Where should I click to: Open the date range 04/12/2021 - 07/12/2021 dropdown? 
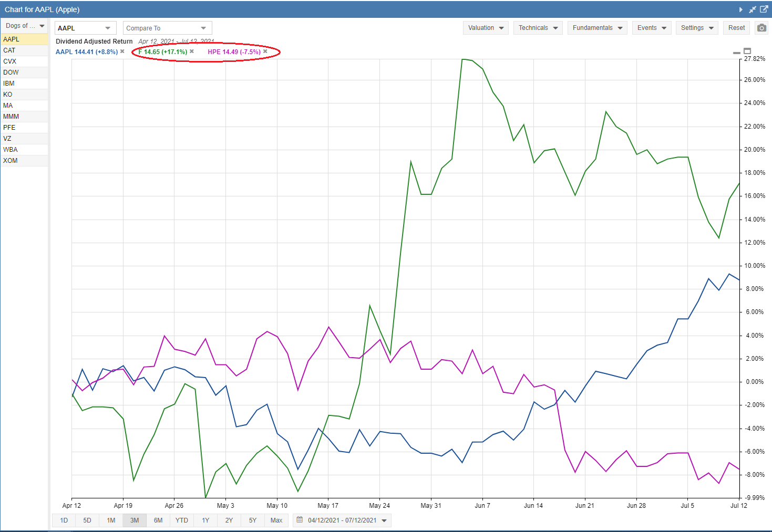[342, 520]
